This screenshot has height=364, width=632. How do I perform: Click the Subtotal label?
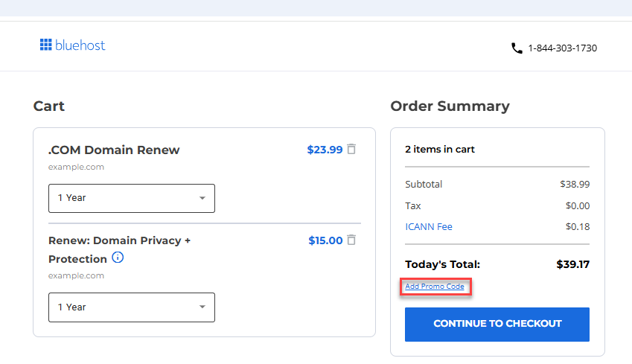[x=424, y=184]
